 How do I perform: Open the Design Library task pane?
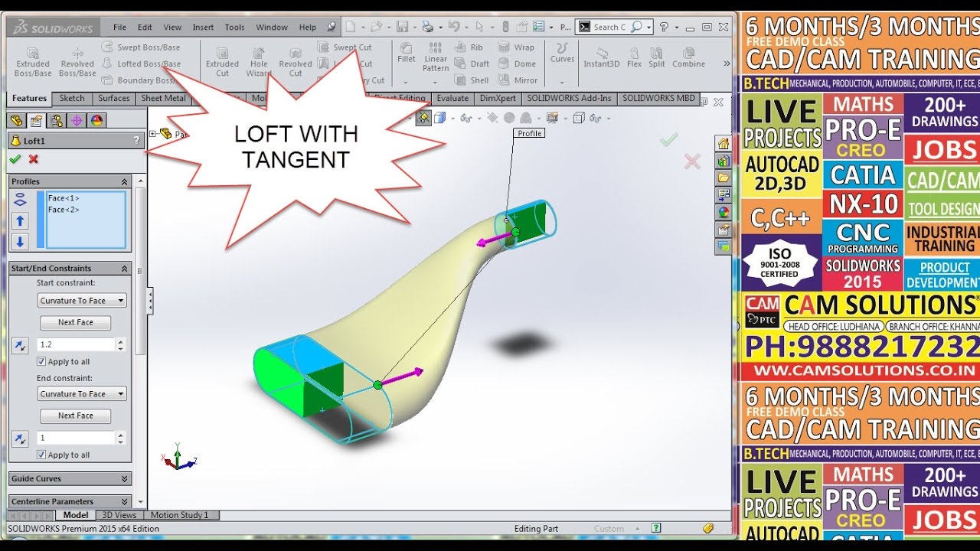click(x=723, y=161)
